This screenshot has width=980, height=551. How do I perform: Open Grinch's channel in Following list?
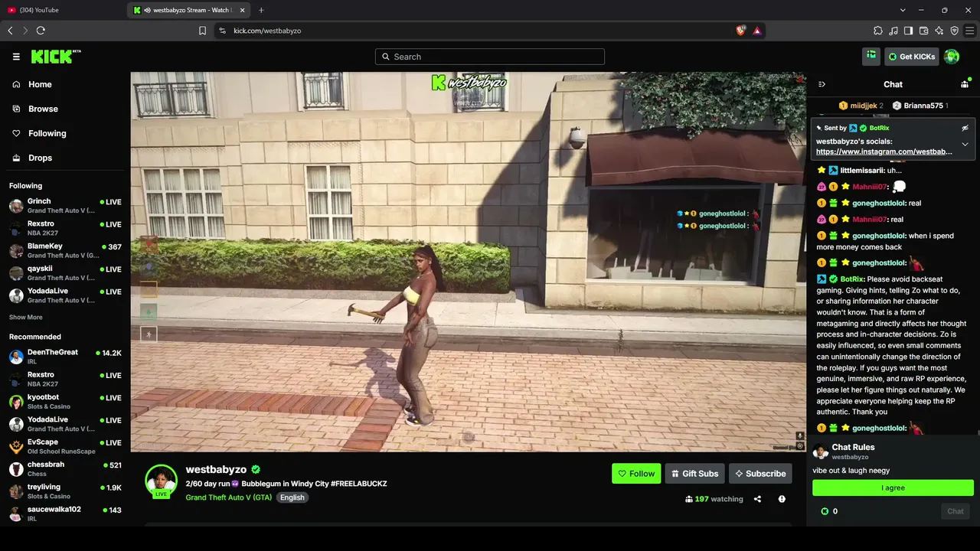65,206
